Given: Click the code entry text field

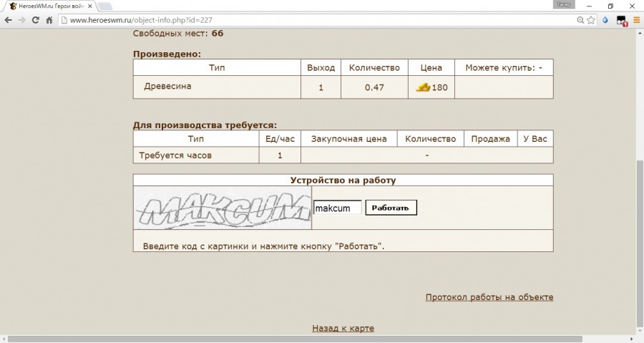Looking at the screenshot, I should point(337,208).
